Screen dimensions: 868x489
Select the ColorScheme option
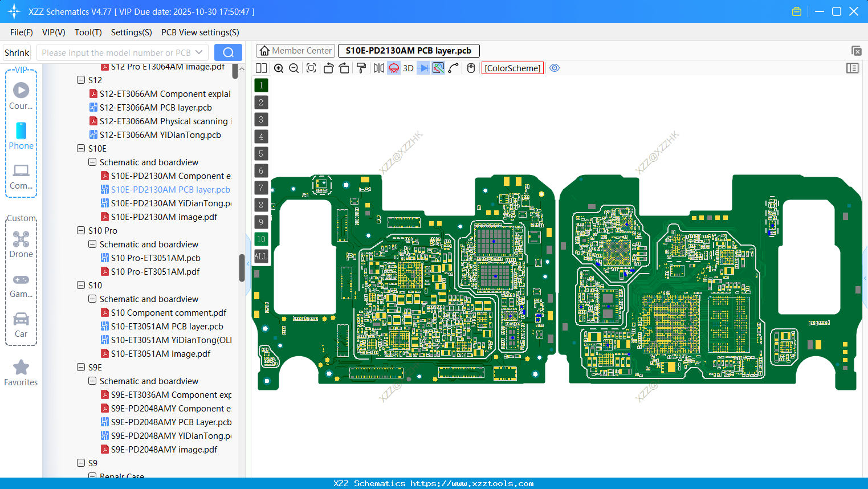pos(512,68)
